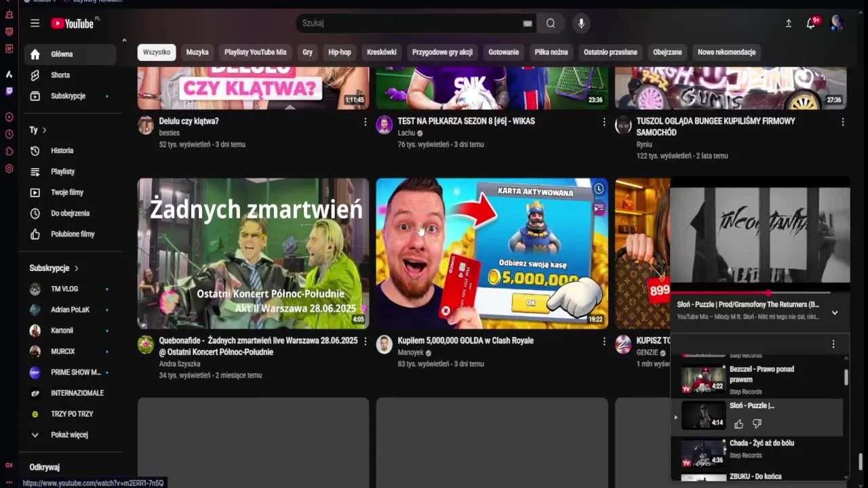Select the Piłka nożna chip
The image size is (868, 488).
(551, 52)
